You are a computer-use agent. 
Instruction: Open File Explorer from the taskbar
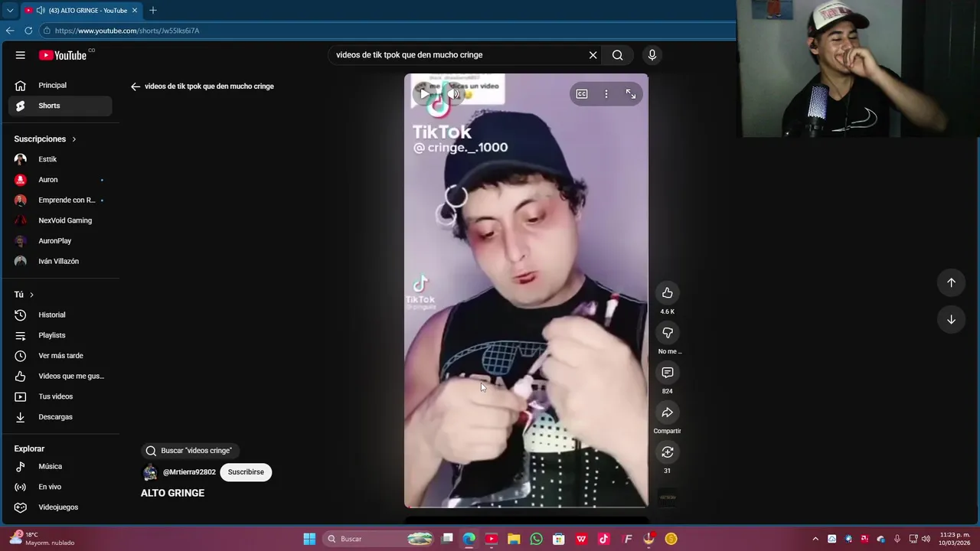[x=514, y=539]
